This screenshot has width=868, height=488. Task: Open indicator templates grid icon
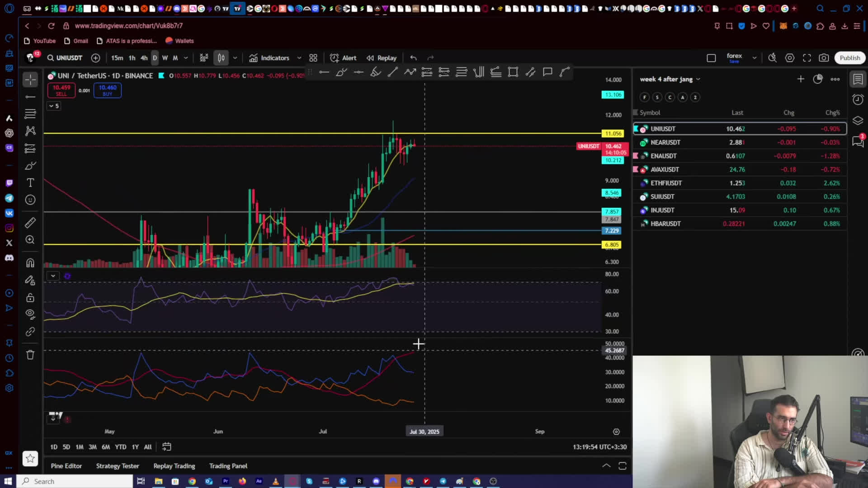313,58
